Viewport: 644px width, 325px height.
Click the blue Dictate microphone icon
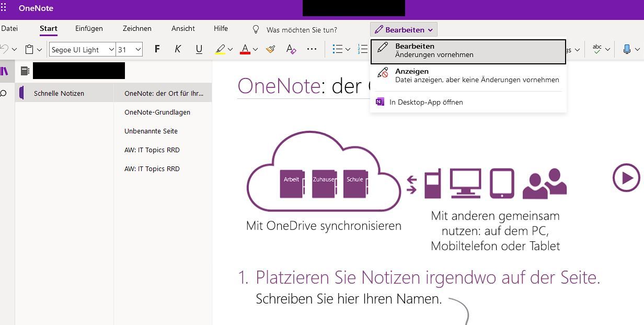click(x=627, y=49)
